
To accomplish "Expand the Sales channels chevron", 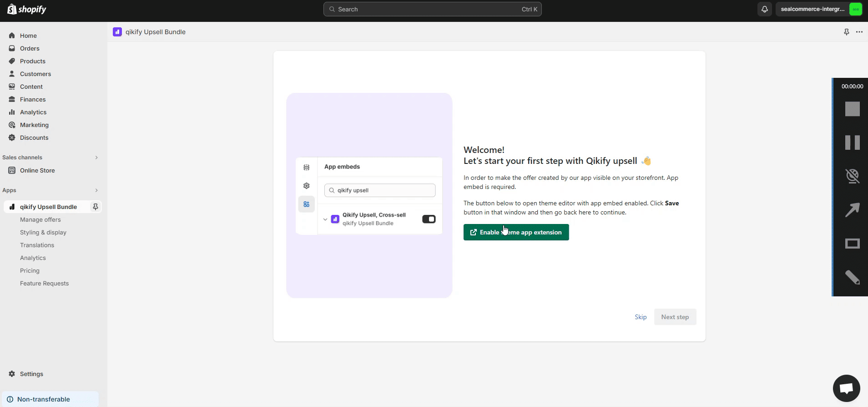I will pyautogui.click(x=96, y=158).
